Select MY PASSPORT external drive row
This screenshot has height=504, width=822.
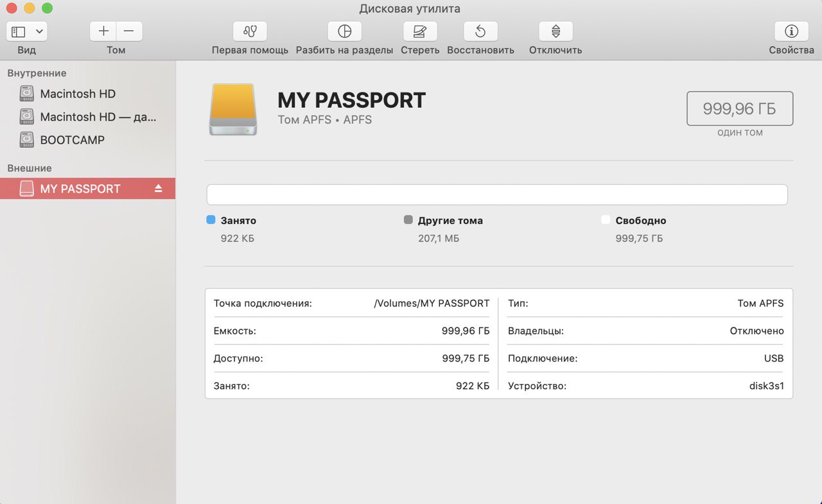pos(87,189)
